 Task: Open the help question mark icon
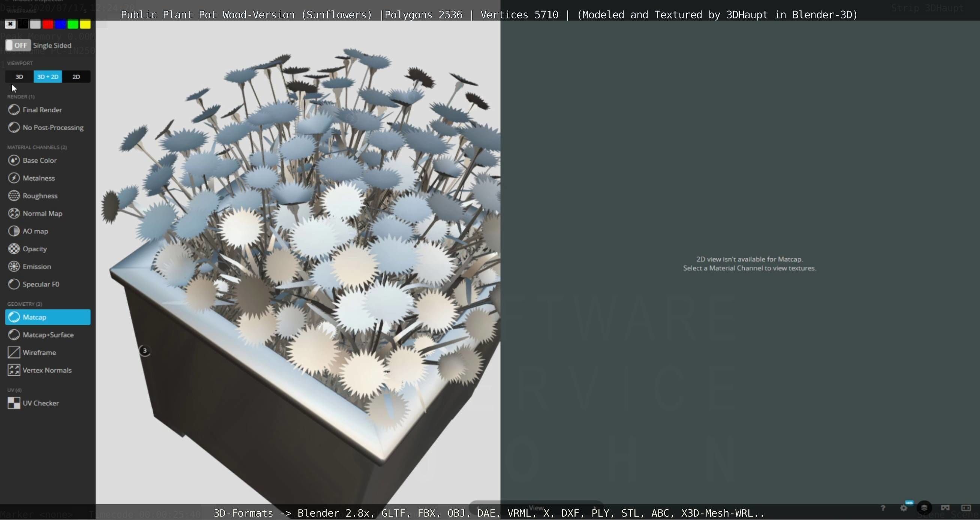[x=883, y=508]
